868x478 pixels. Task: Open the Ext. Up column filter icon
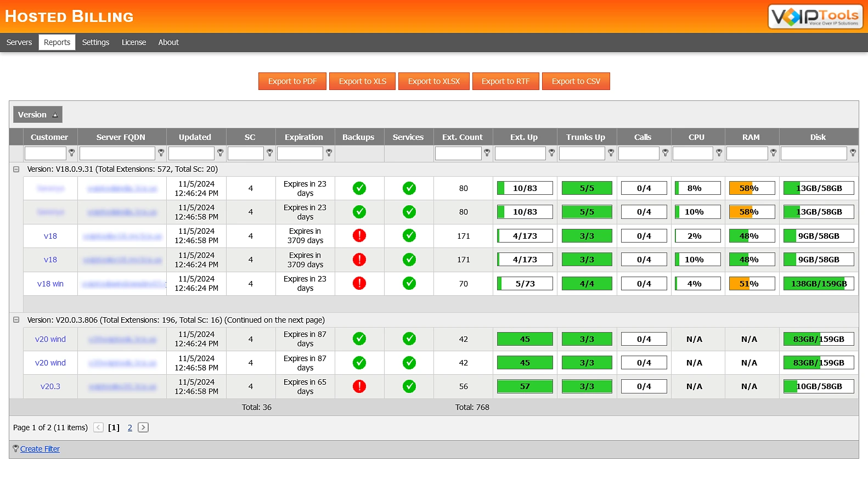pyautogui.click(x=551, y=153)
